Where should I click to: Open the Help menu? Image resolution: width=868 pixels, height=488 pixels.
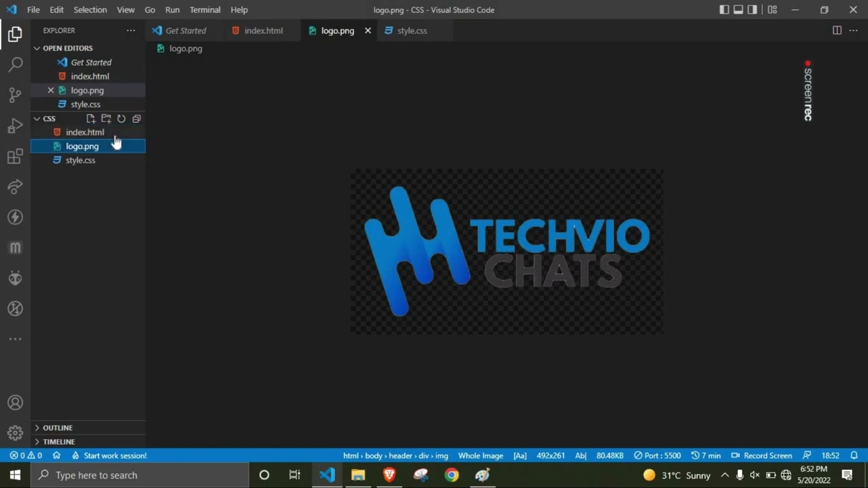[239, 9]
